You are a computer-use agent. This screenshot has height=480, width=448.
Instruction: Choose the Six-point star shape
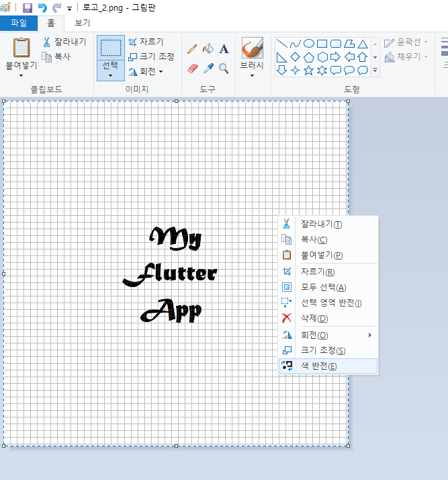[322, 71]
